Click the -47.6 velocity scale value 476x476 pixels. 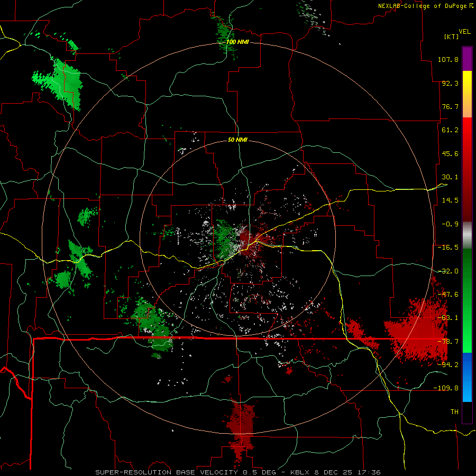click(x=448, y=295)
